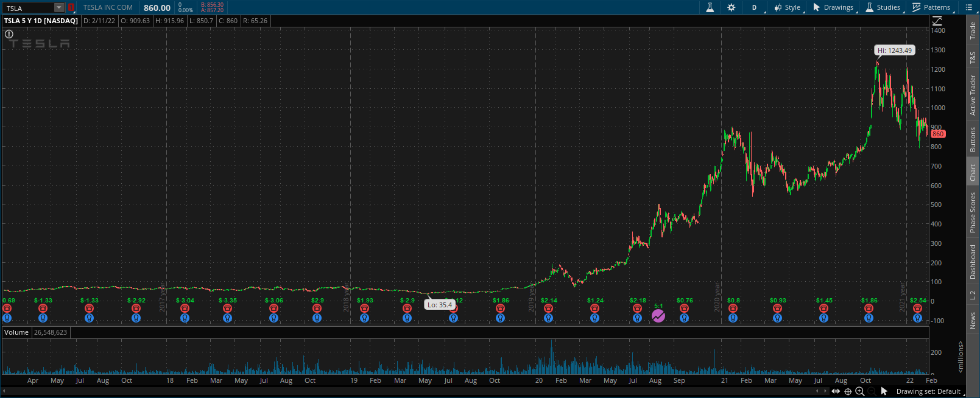The image size is (980, 398).
Task: Open the Trade side tab
Action: click(x=973, y=30)
